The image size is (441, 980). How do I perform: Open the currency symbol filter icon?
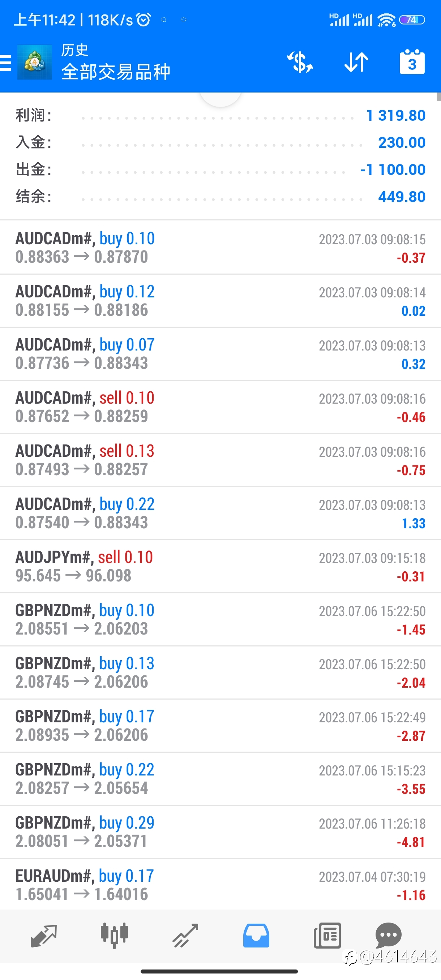pyautogui.click(x=300, y=62)
